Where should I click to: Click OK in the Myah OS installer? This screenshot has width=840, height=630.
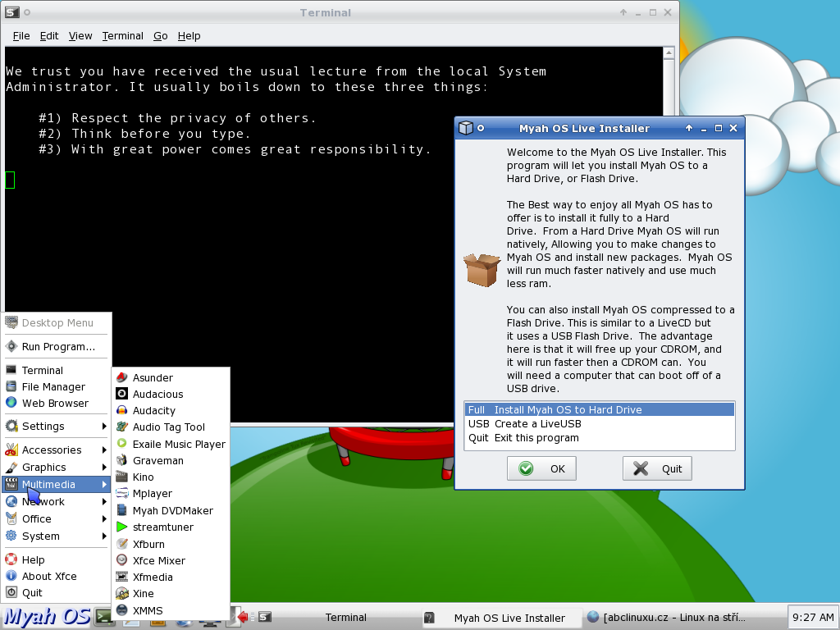(x=541, y=468)
